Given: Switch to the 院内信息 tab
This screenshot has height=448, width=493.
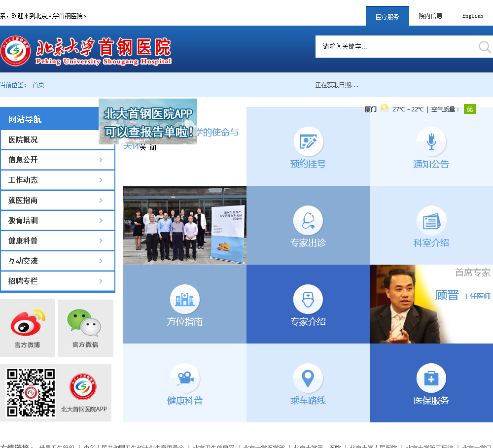Looking at the screenshot, I should (x=430, y=16).
